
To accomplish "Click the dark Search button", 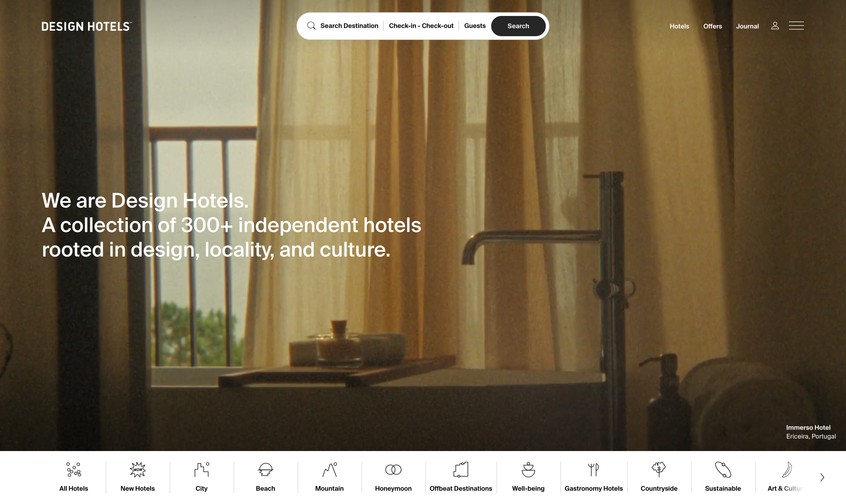I will [518, 26].
